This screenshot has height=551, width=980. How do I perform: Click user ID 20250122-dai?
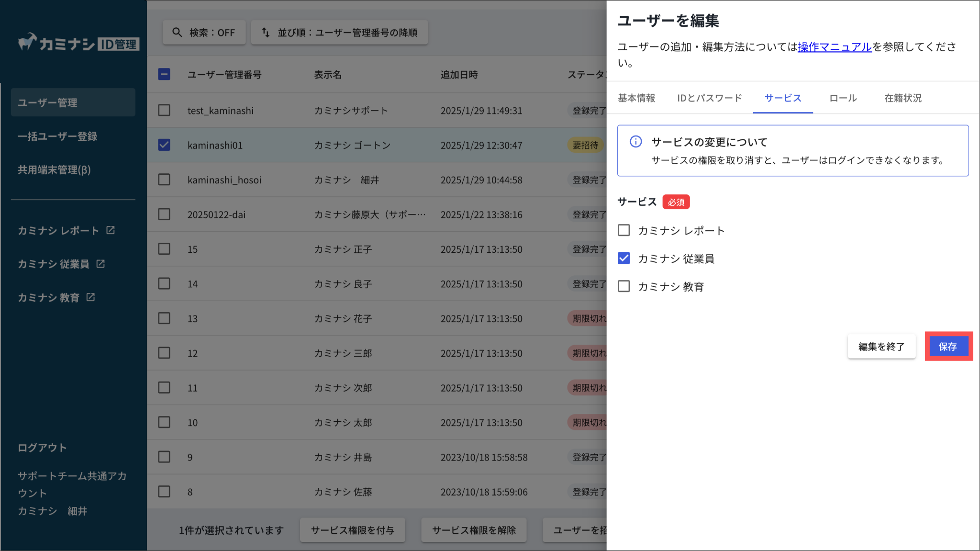[x=216, y=214]
